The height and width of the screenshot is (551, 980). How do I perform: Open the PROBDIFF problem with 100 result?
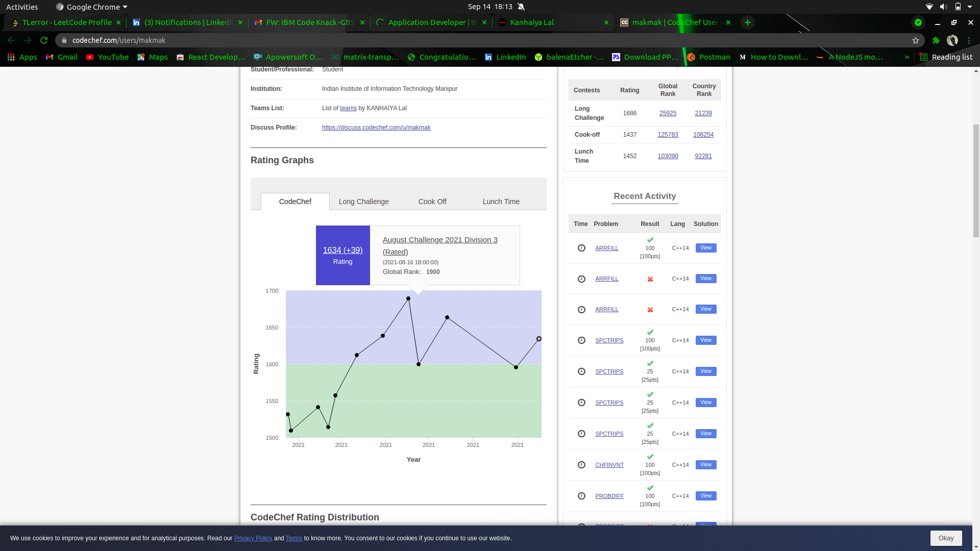pyautogui.click(x=609, y=496)
